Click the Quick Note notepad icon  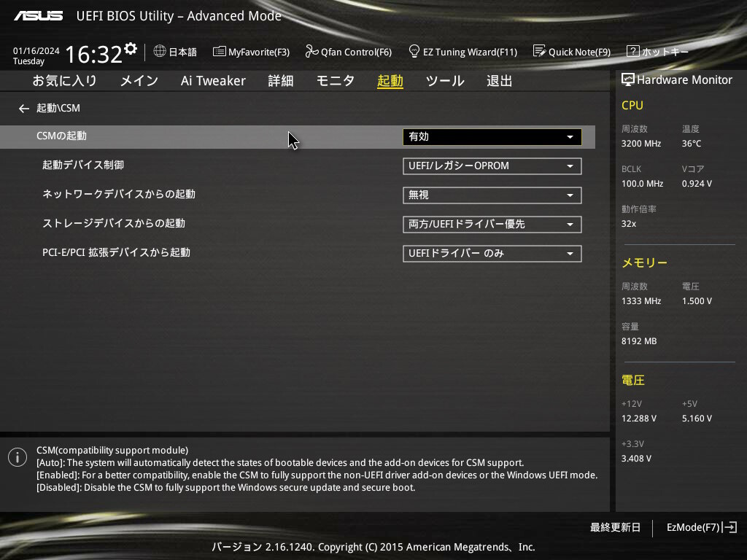click(x=539, y=51)
